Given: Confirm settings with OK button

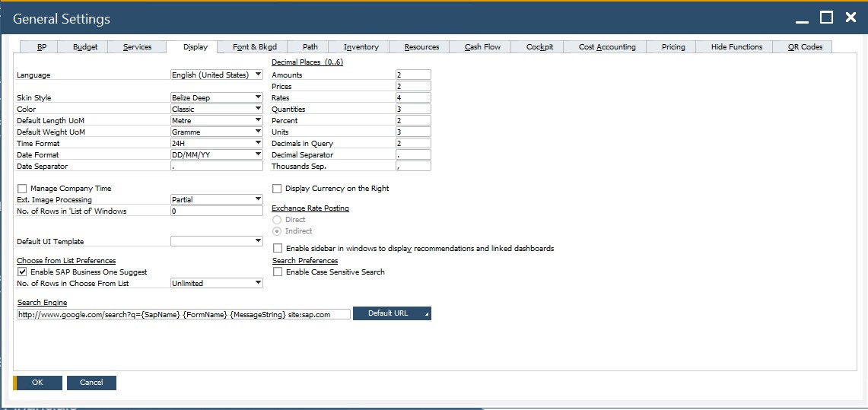Looking at the screenshot, I should click(x=37, y=383).
